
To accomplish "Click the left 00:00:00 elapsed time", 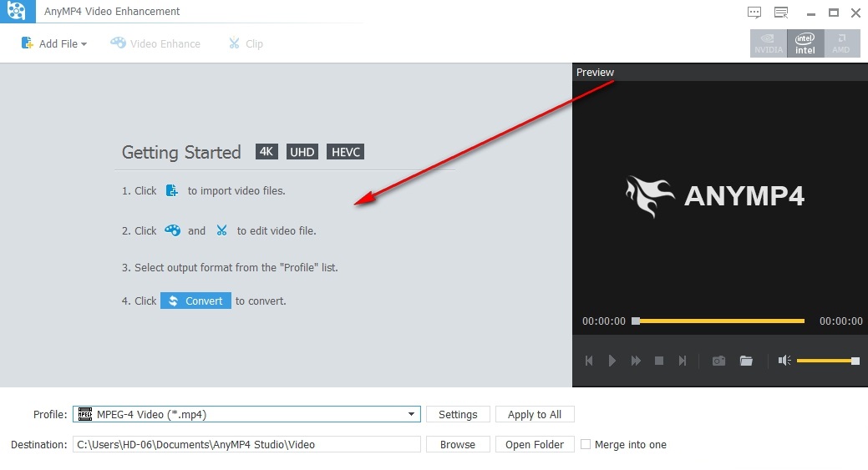I will coord(604,321).
